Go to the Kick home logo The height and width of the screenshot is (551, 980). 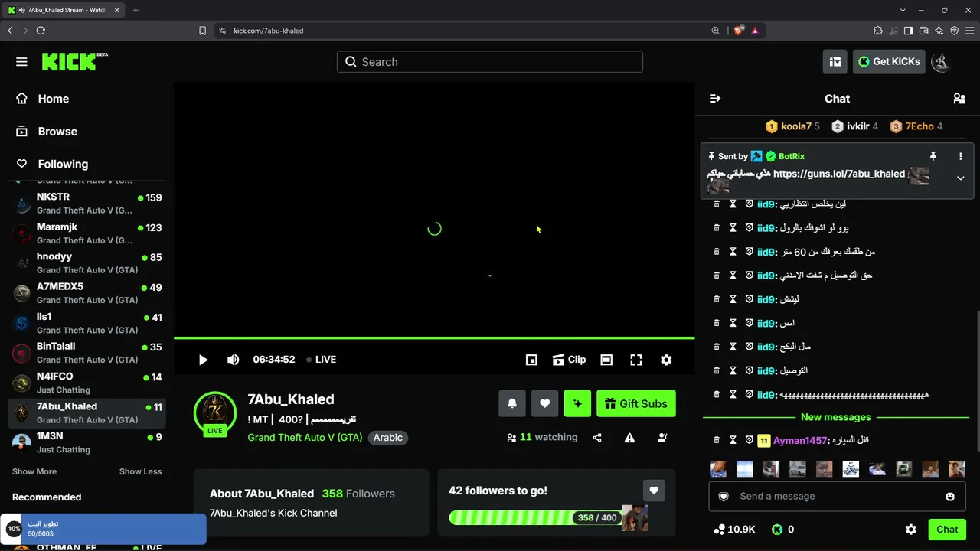[x=74, y=61]
